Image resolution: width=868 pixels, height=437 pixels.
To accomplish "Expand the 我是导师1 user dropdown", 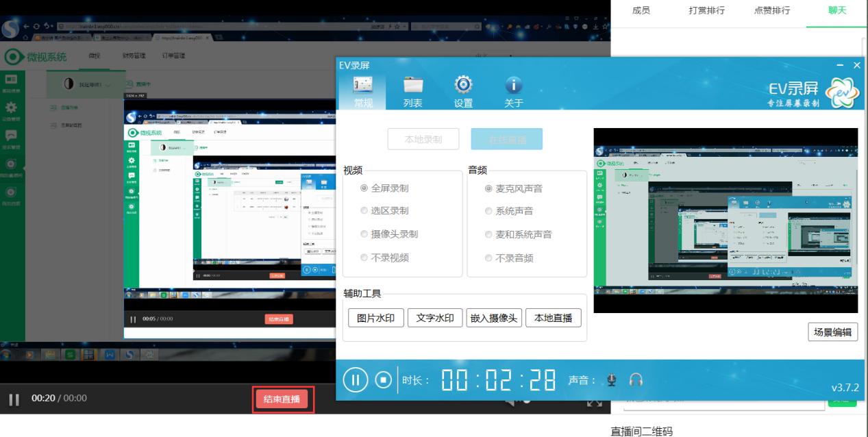I will (86, 84).
